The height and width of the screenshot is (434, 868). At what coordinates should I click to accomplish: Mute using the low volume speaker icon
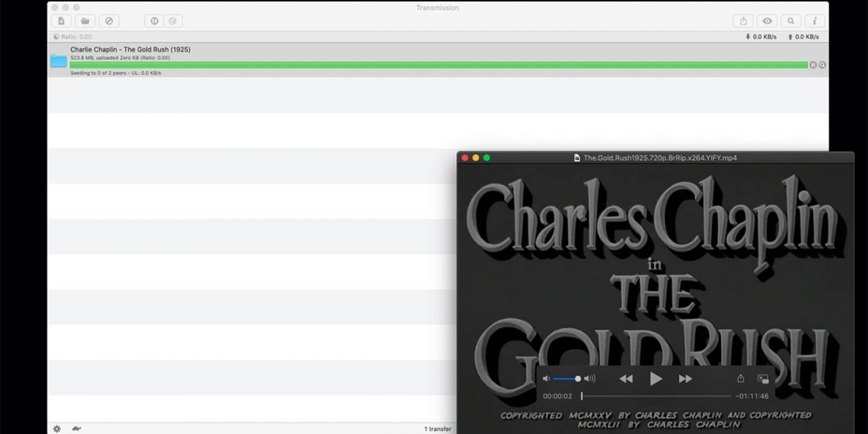point(547,378)
